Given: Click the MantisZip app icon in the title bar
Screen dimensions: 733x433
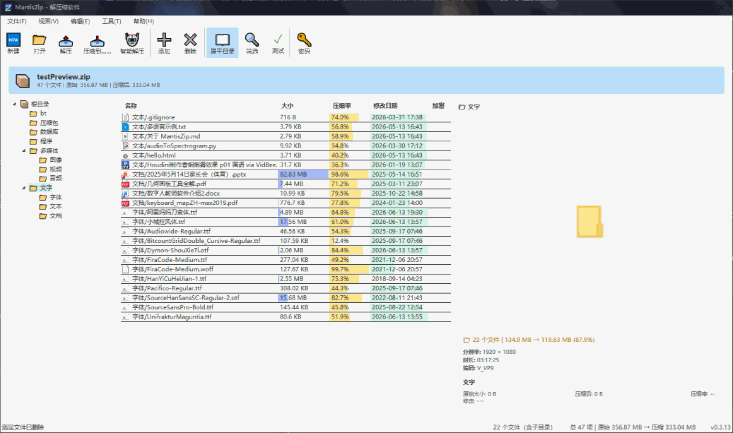Looking at the screenshot, I should point(7,7).
